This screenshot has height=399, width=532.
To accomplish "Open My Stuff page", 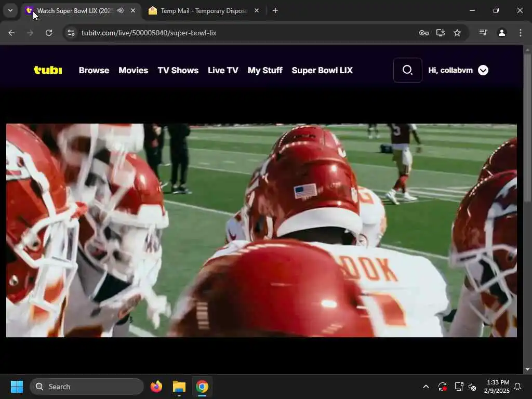I will click(265, 70).
